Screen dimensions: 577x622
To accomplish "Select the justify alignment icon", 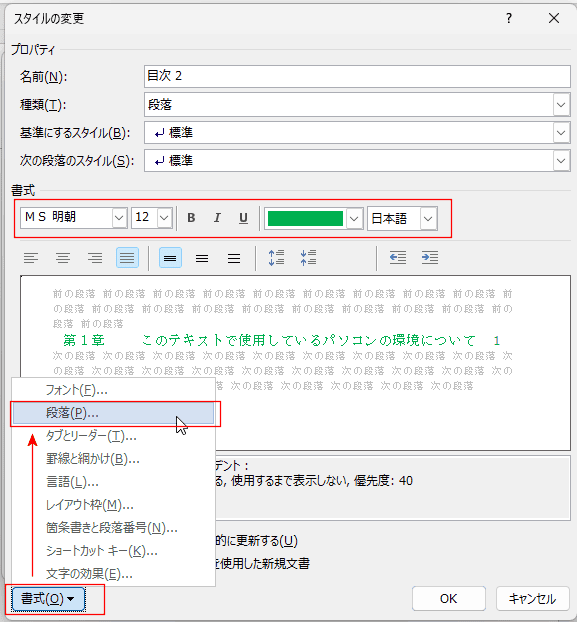I will coord(127,258).
